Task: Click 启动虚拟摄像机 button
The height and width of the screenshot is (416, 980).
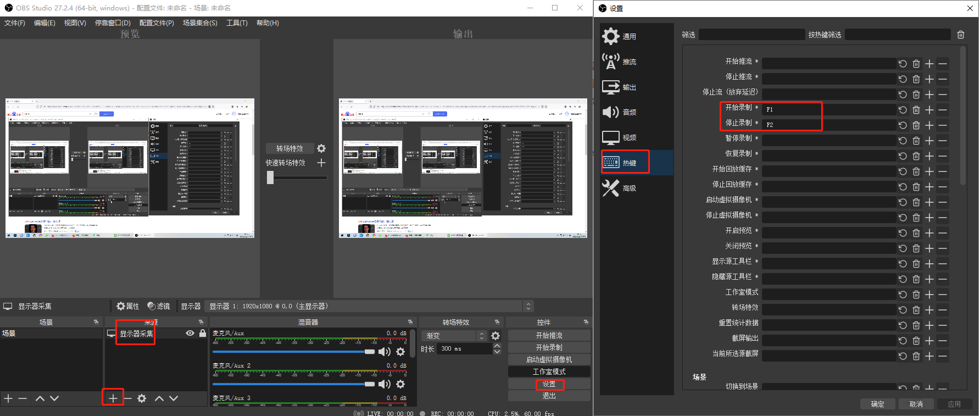Action: 549,359
